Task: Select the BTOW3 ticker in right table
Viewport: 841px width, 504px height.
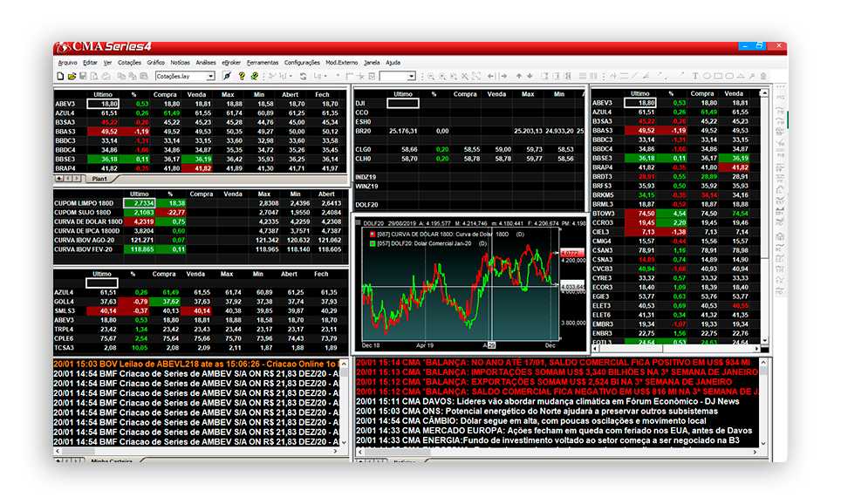Action: 604,214
